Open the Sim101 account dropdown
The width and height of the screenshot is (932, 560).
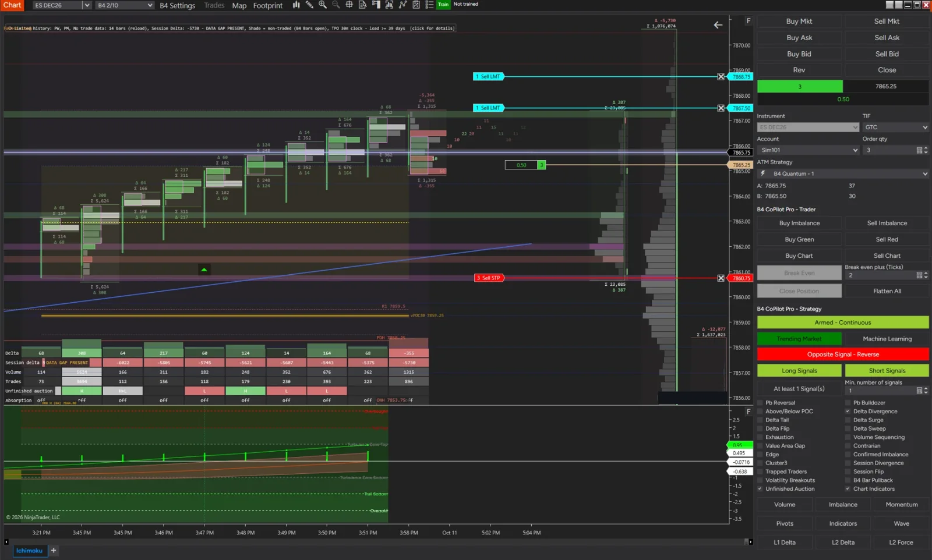point(809,150)
